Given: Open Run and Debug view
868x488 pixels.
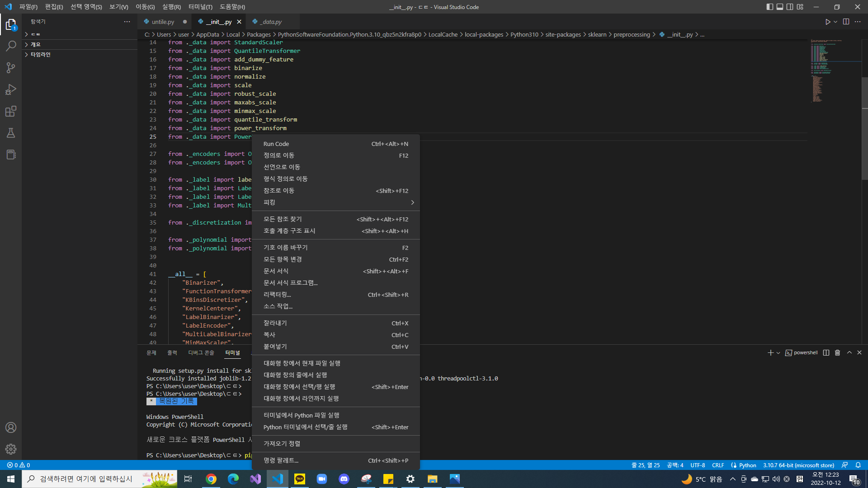Looking at the screenshot, I should point(11,89).
